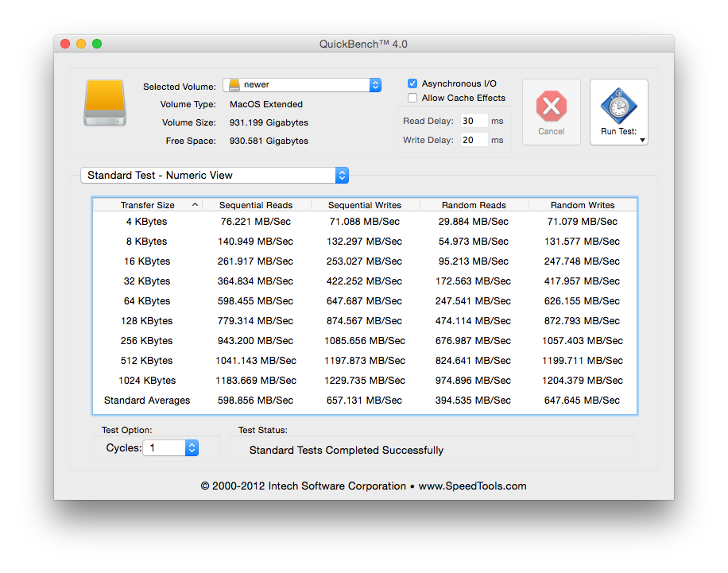Click the small drive icon beside newer
The height and width of the screenshot is (573, 728).
(x=234, y=84)
